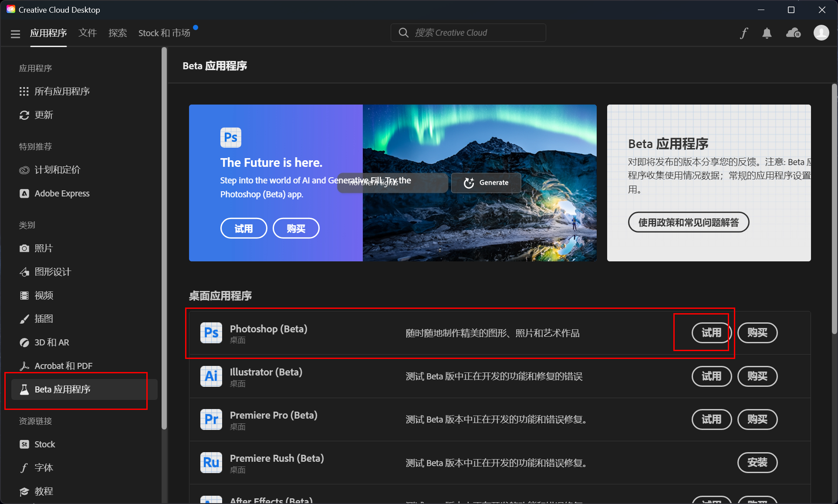
Task: Maximize the Creative Cloud window
Action: click(791, 10)
